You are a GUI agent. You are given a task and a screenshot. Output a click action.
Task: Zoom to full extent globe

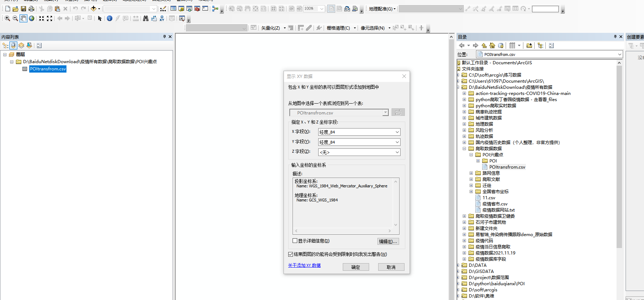click(32, 18)
